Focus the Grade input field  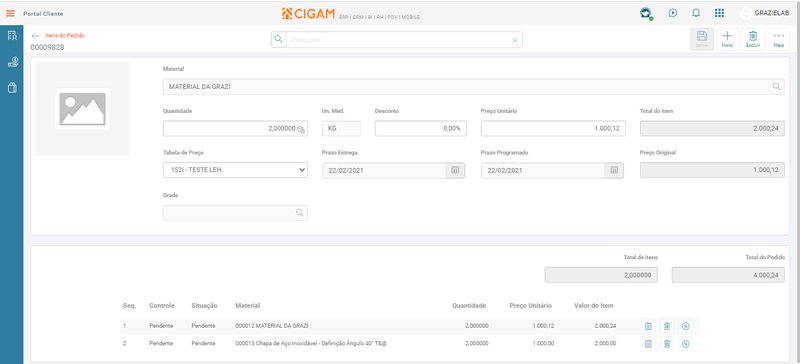(x=235, y=213)
